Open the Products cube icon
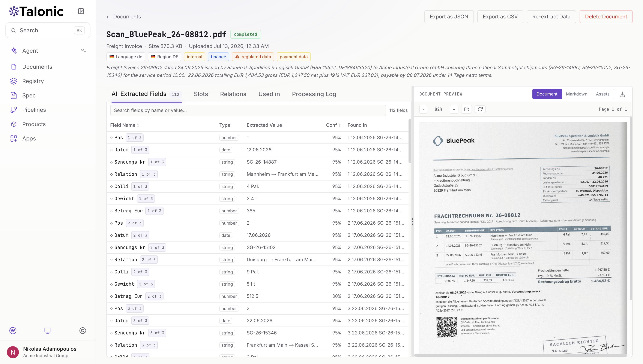 [14, 124]
